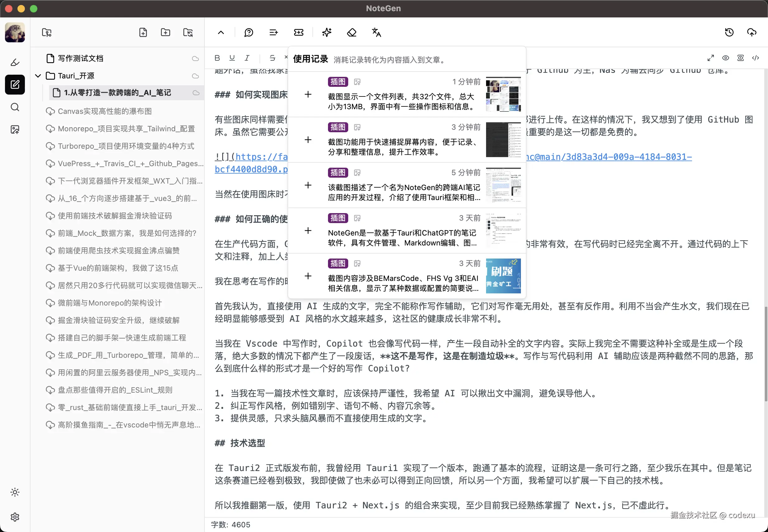The image size is (768, 532).
Task: Open Canvas实现高性能的瀑布图 article
Action: pyautogui.click(x=105, y=111)
